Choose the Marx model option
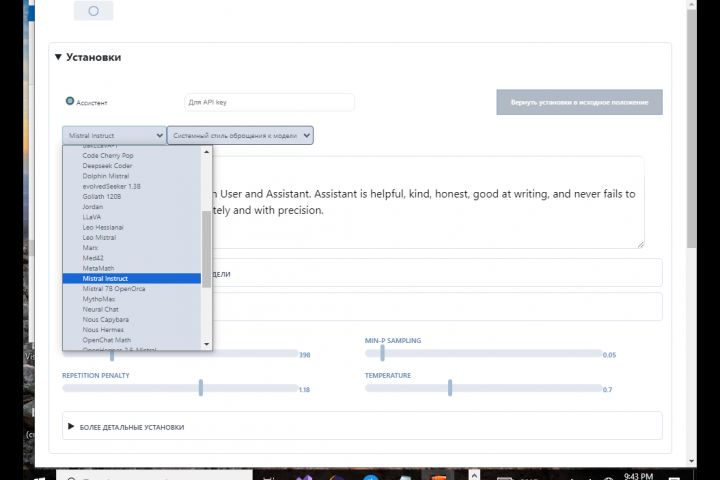 tap(90, 248)
